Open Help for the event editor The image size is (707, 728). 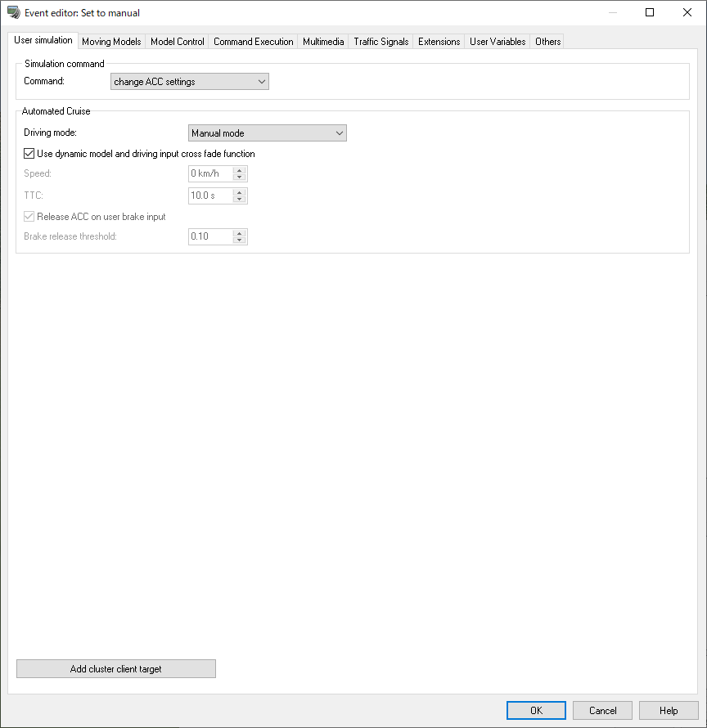(669, 711)
